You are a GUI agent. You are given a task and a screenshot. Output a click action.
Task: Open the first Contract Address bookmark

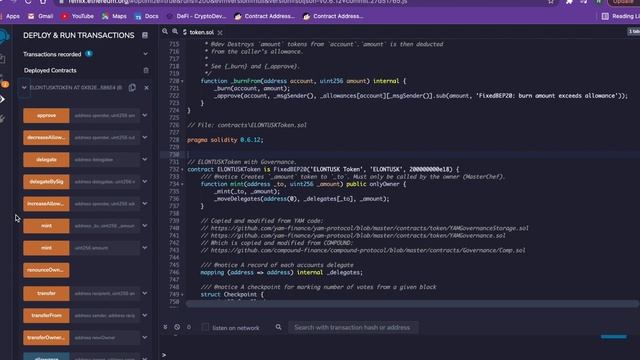tap(264, 16)
